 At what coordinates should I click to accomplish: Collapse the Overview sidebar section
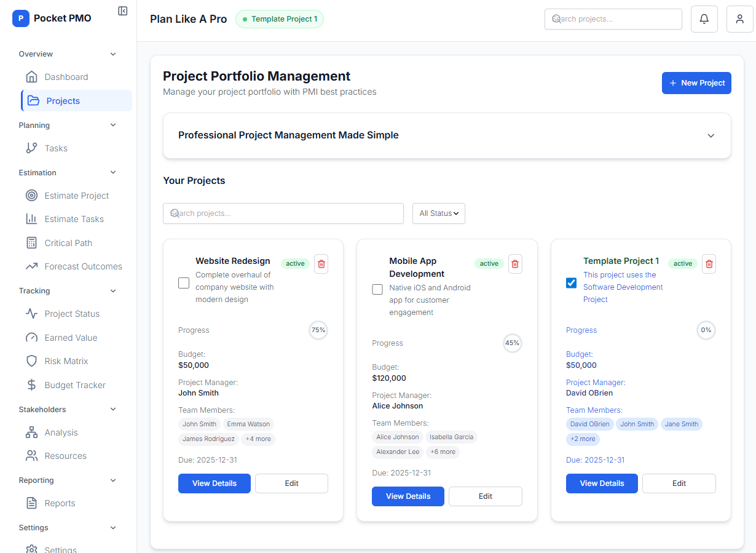(112, 54)
